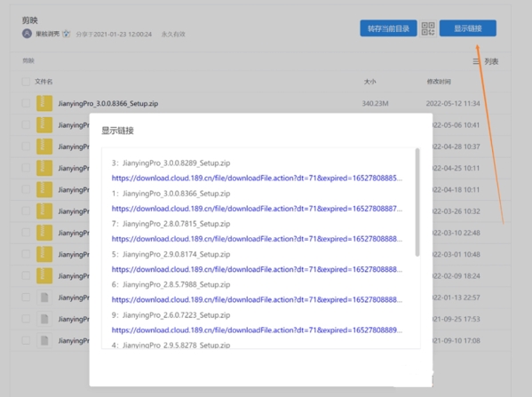The height and width of the screenshot is (397, 532).
Task: Tick the select-all checkbox beside 文件名
Action: (26, 82)
